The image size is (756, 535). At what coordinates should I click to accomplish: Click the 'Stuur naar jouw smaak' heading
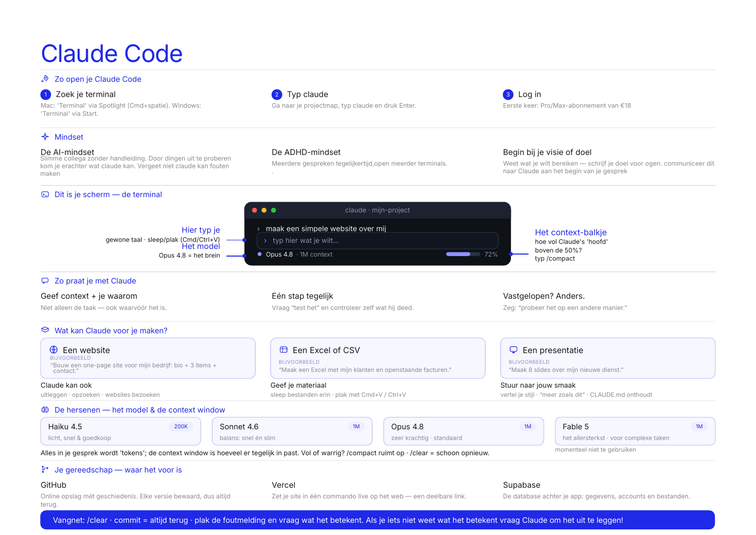tap(538, 386)
